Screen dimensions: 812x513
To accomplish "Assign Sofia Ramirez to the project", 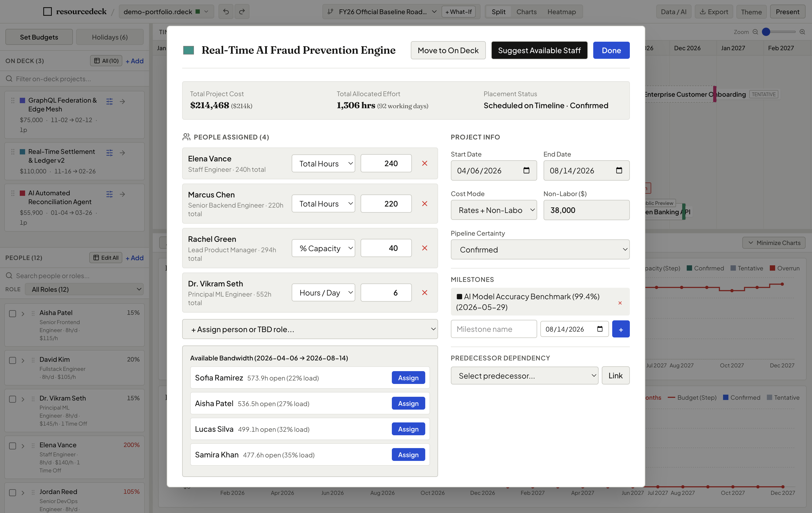I will pos(408,378).
